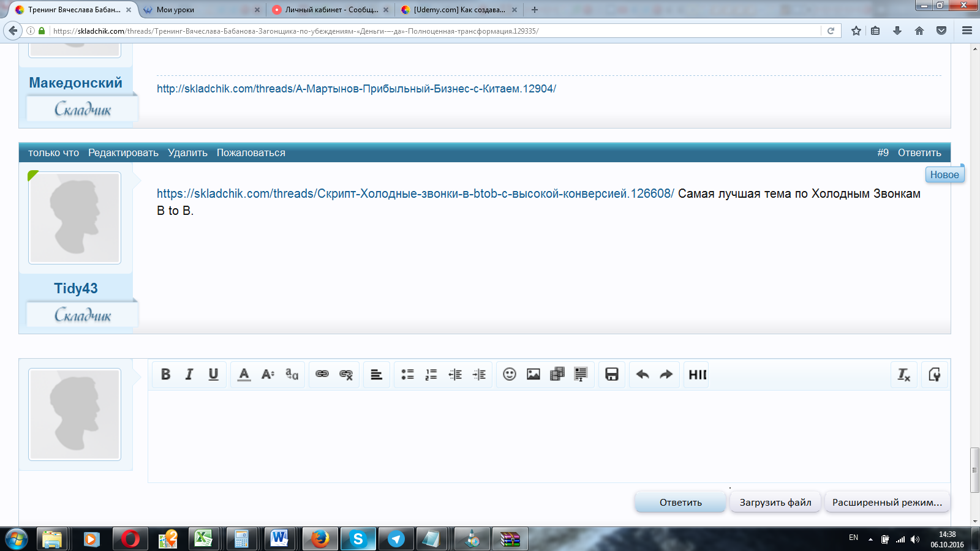Insert a numbered list
Viewport: 980px width, 551px height.
coord(431,374)
